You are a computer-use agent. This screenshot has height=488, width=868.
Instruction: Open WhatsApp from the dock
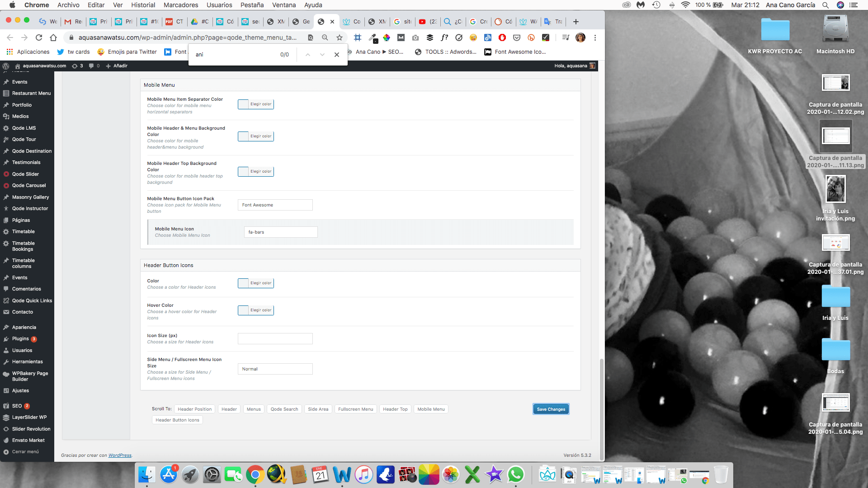click(516, 475)
